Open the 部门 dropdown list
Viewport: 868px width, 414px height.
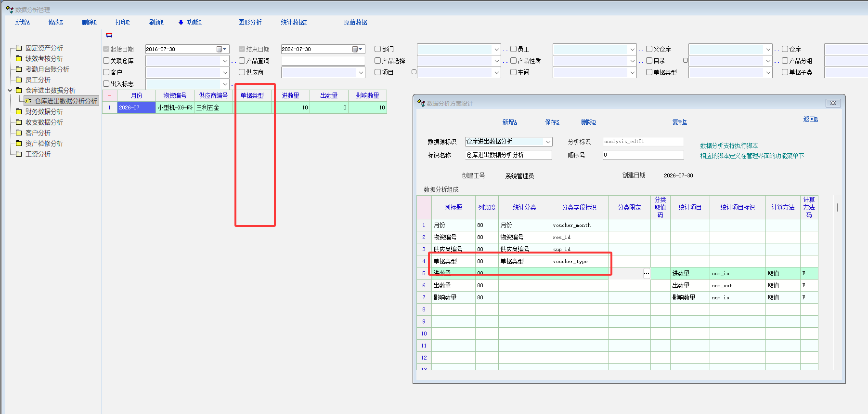point(496,49)
